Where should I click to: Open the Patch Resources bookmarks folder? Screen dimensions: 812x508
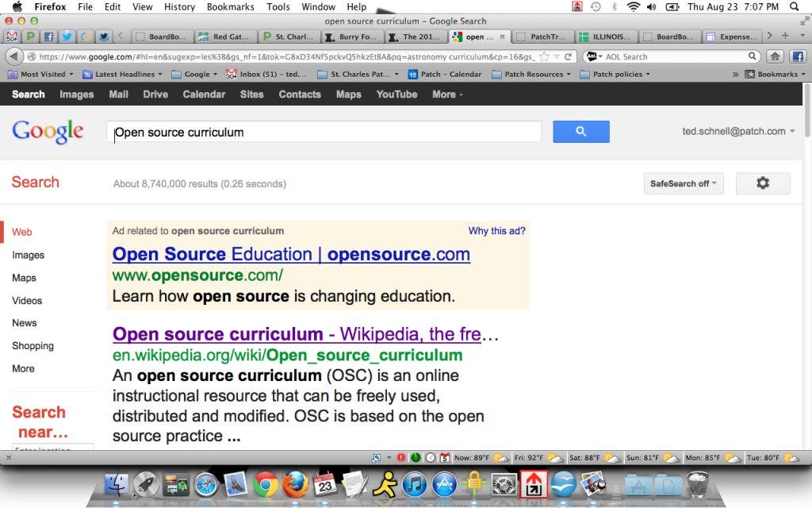click(531, 74)
